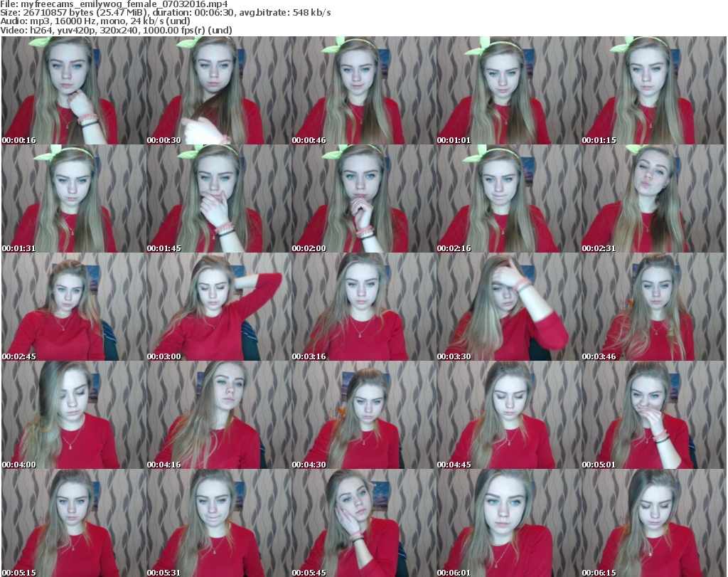Choose the thumbnail frame stamped 00:05:01
Image resolution: width=728 pixels, height=577 pixels.
[x=654, y=415]
